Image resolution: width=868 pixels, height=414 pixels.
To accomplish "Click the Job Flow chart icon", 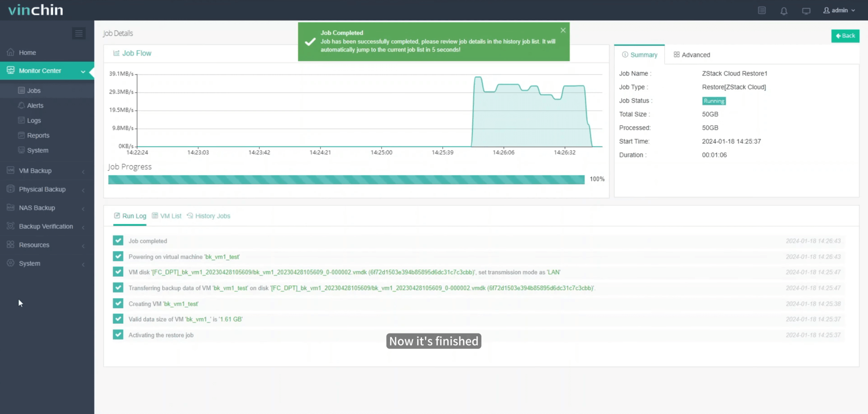I will point(116,53).
